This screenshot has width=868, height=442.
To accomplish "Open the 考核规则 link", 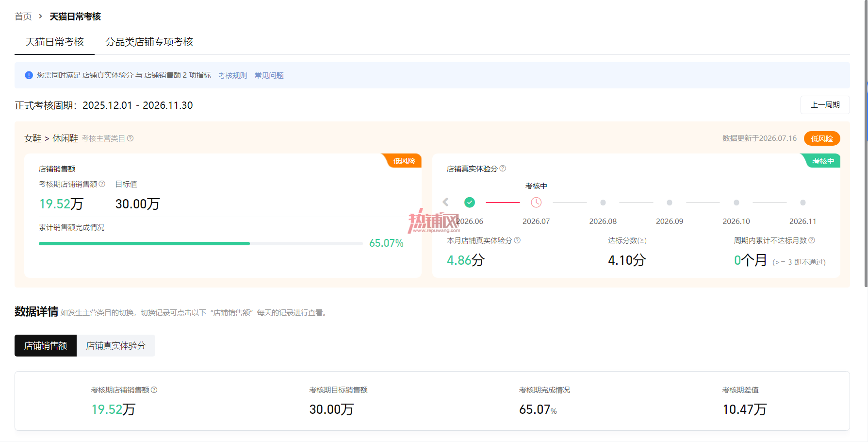I will point(232,76).
